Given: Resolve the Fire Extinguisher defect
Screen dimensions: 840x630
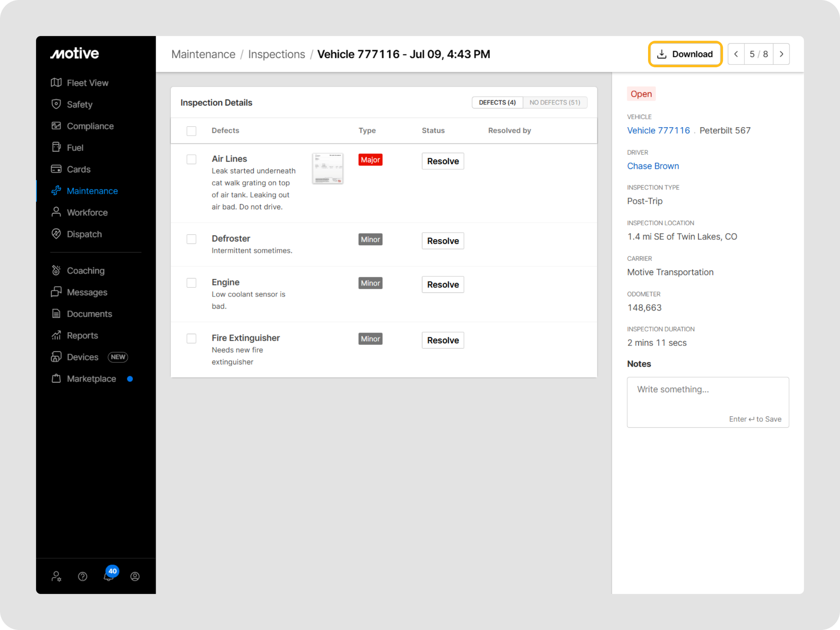Looking at the screenshot, I should [443, 340].
